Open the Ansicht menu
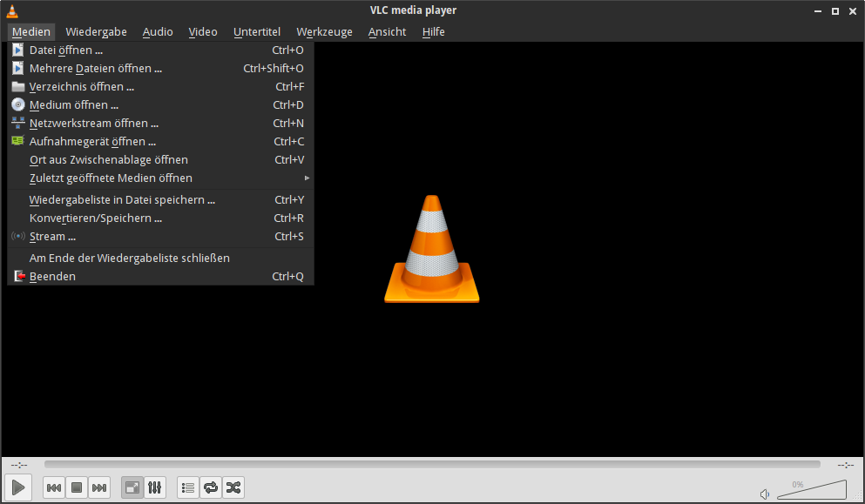Screen dimensions: 865x504 (388, 32)
